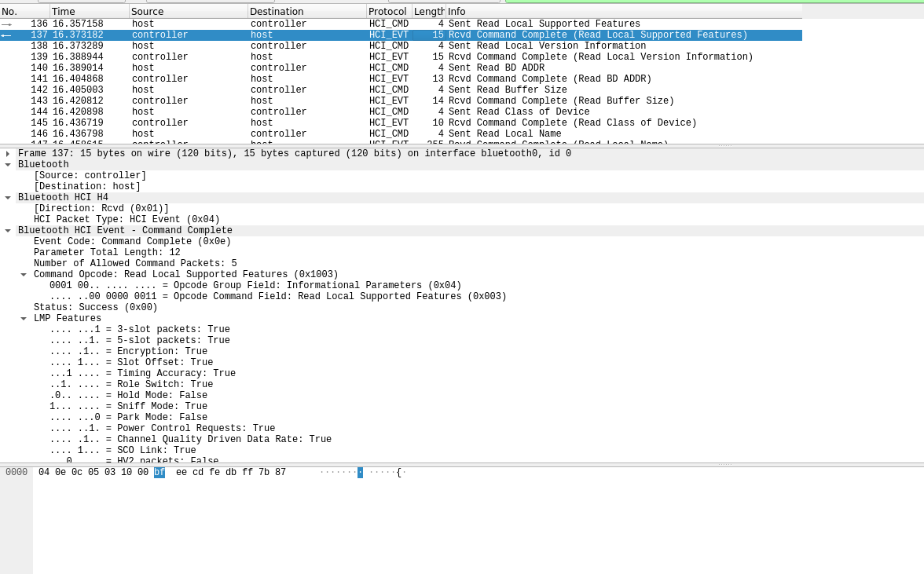This screenshot has width=924, height=574.
Task: Expand the Frame 137 tree node
Action: (8, 153)
